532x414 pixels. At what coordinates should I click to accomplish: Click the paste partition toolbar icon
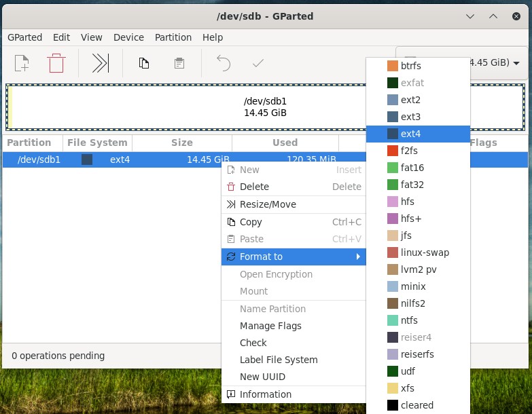pos(179,64)
